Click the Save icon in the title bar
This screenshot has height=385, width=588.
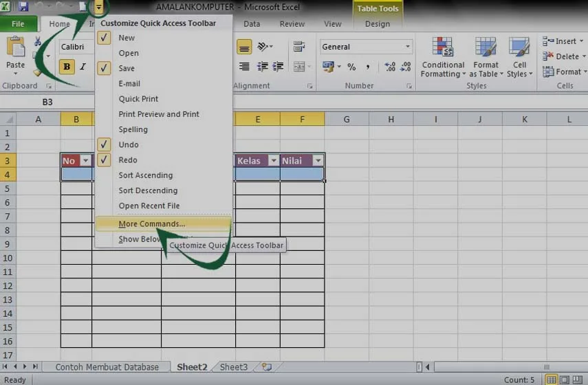point(23,6)
